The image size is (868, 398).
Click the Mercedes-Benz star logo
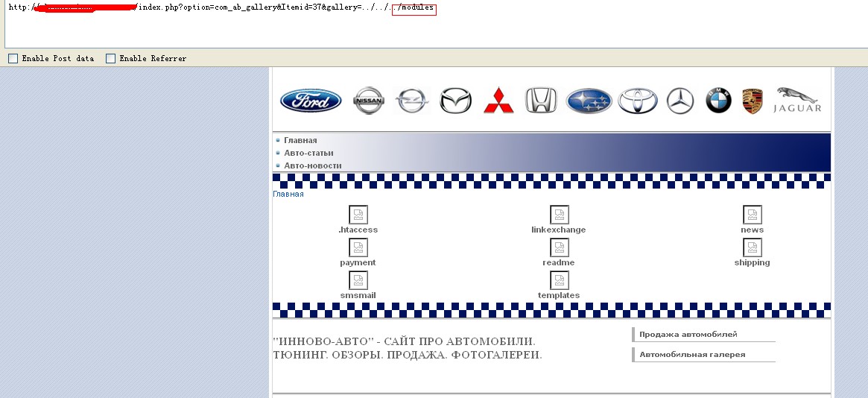pos(679,101)
